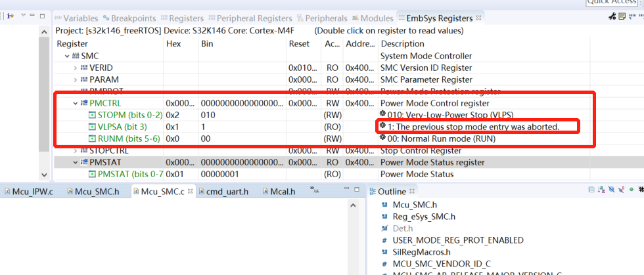Click the Register column header
Viewport: 644px width, 275px height.
(72, 43)
